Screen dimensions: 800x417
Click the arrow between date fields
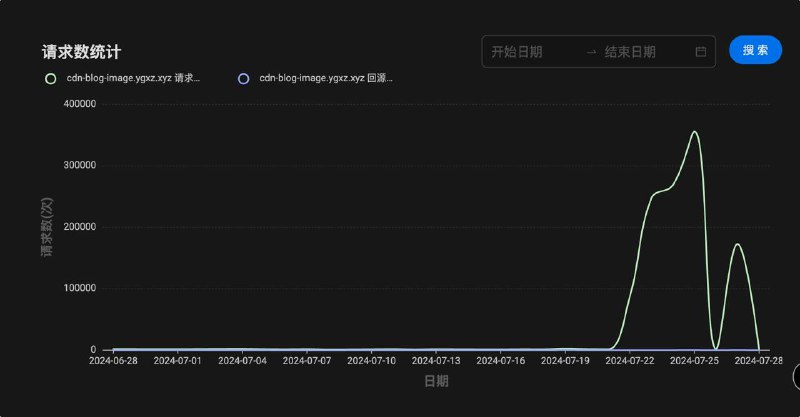pyautogui.click(x=591, y=51)
